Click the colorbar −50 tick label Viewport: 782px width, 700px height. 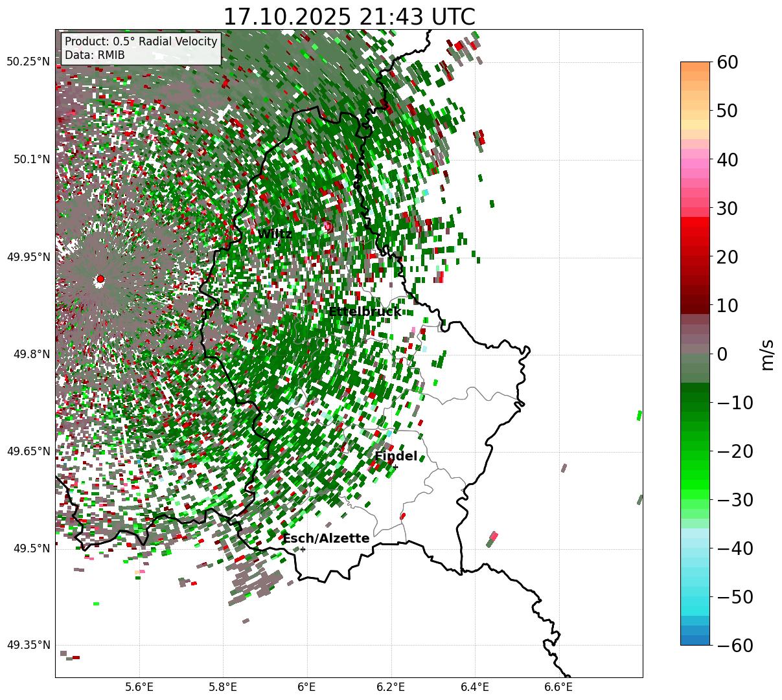(x=735, y=597)
